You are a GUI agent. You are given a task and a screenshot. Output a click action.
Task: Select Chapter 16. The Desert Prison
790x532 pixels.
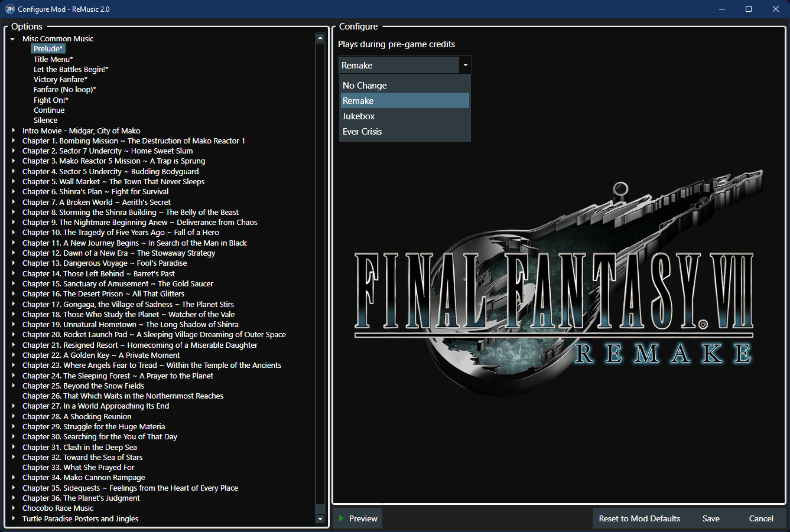point(103,294)
